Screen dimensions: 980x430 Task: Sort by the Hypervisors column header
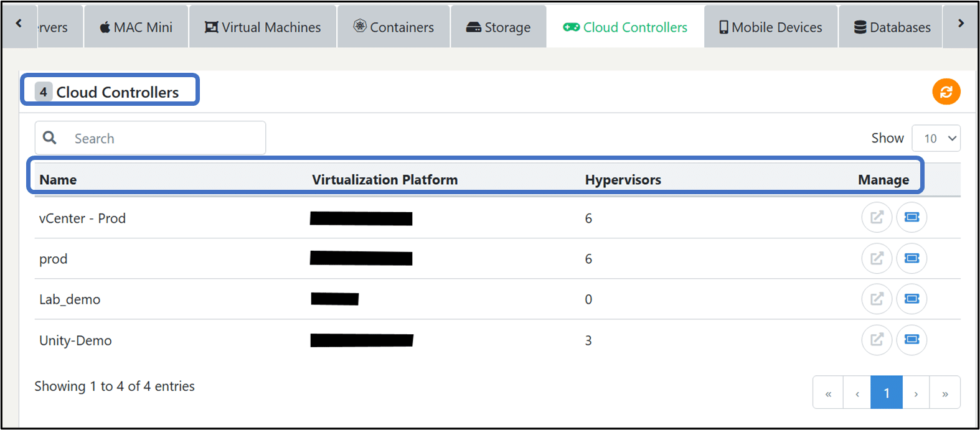(x=623, y=180)
